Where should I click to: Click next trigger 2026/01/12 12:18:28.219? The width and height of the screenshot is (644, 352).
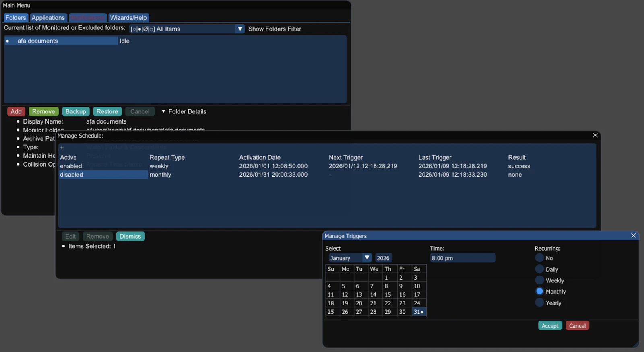click(x=363, y=166)
